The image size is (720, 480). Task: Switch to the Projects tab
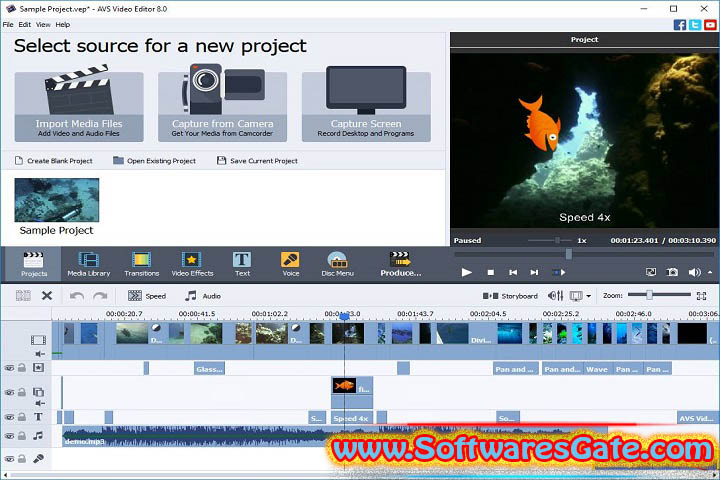tap(34, 264)
